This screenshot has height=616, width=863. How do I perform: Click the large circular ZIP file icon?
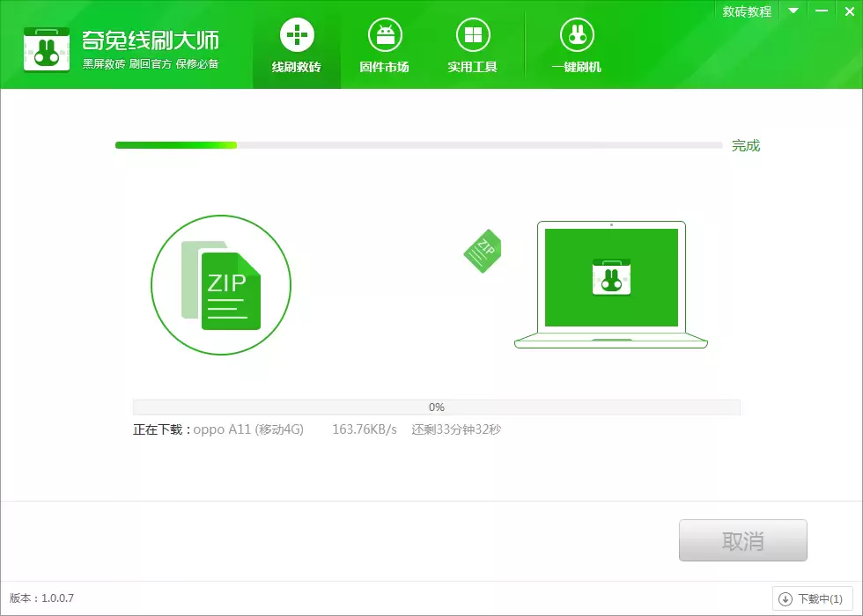(221, 285)
